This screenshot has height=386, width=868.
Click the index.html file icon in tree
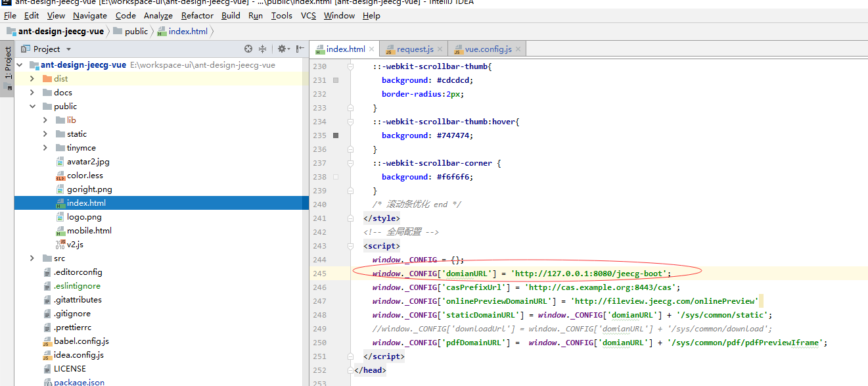coord(60,204)
